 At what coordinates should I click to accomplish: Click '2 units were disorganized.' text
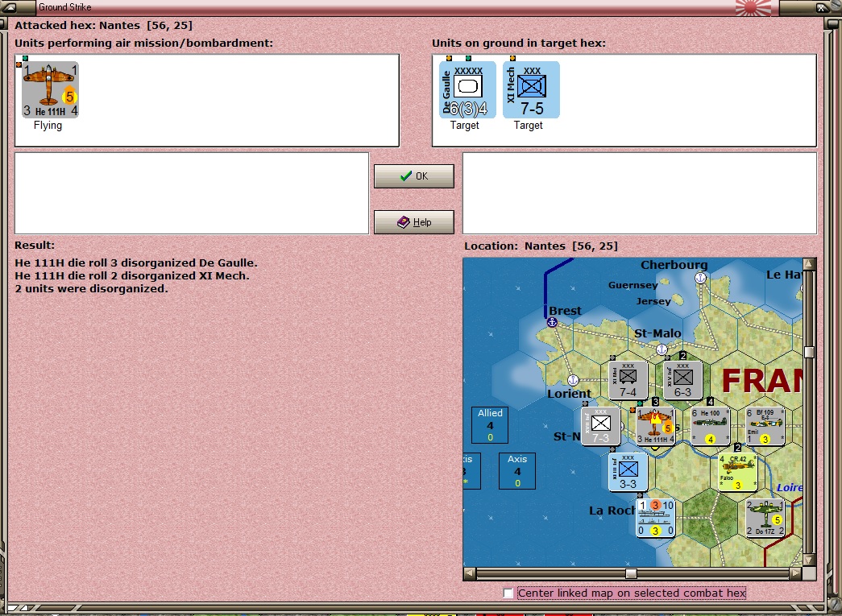(x=91, y=289)
